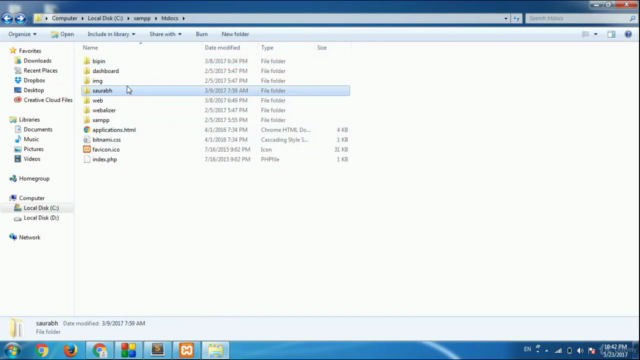Click Local Disk (C:) in the breadcrumb

point(105,18)
